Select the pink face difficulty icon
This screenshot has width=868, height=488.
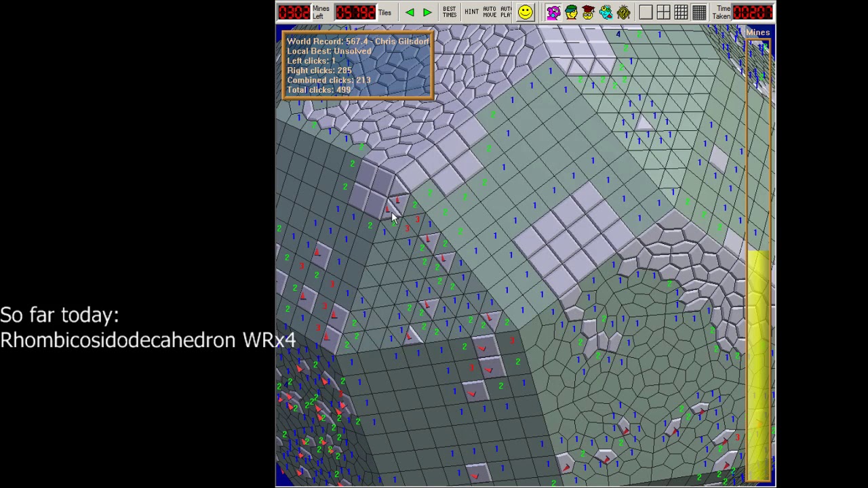tap(553, 12)
